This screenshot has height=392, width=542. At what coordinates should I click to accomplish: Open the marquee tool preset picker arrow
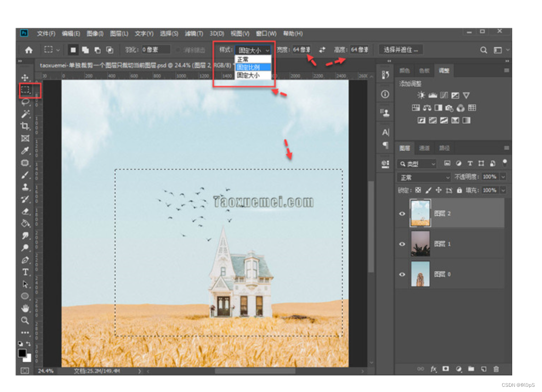(x=58, y=50)
